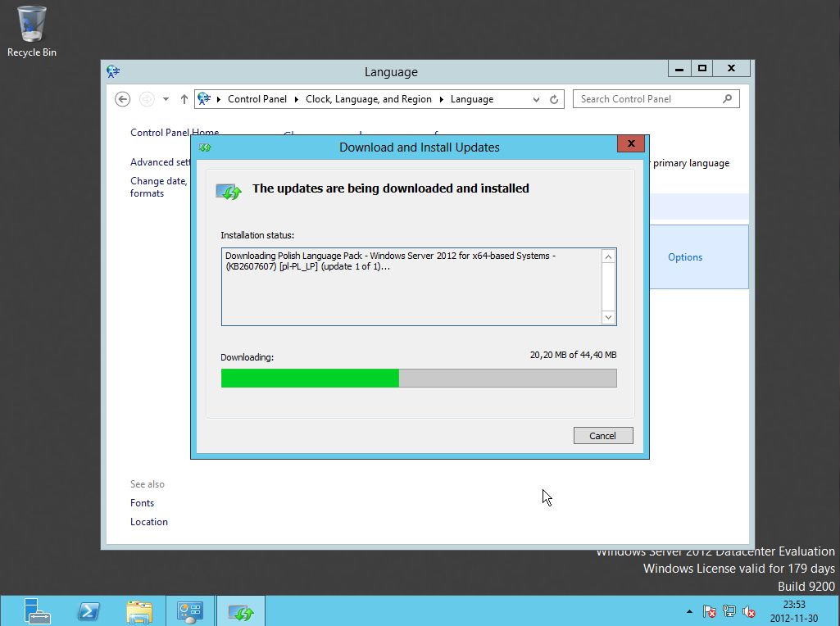Show hidden tray icons arrow
Image resolution: width=840 pixels, height=626 pixels.
689,611
